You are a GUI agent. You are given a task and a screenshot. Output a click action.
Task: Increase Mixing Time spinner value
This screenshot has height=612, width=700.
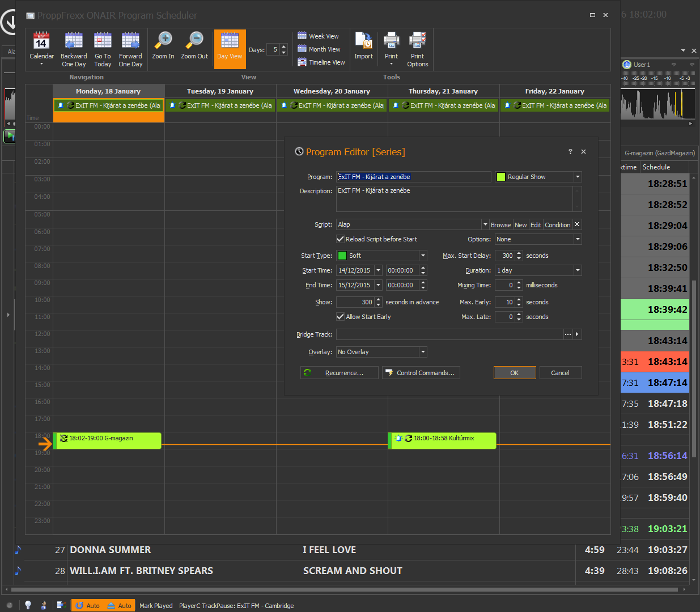(x=519, y=283)
